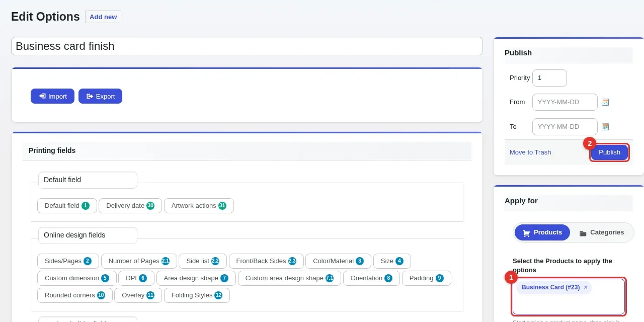Screen dimensions: 644x322
Task: Add the Overlay field
Action: point(138,295)
